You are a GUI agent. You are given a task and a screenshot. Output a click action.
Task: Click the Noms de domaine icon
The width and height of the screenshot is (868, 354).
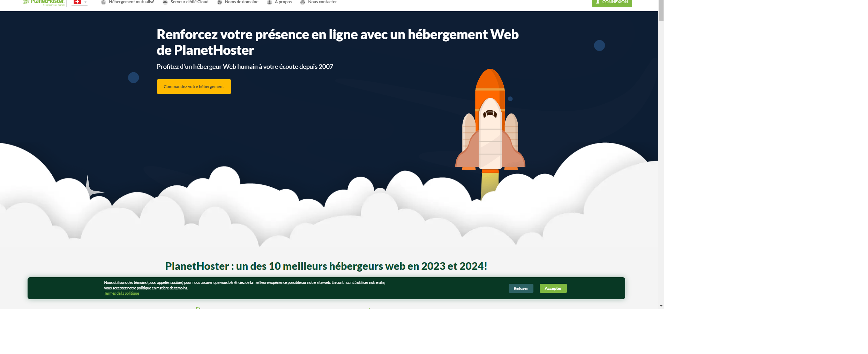[x=220, y=2]
